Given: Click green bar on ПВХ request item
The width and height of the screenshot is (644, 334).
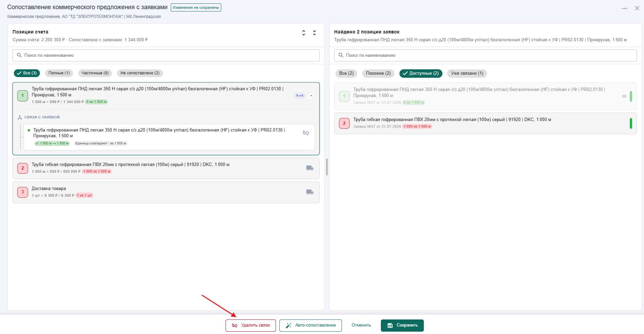Looking at the screenshot, I should click(631, 123).
